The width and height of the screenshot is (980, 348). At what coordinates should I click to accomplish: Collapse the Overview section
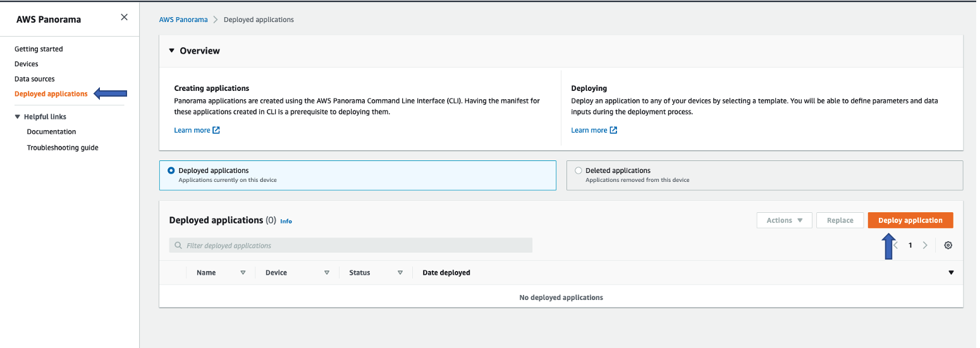(171, 51)
